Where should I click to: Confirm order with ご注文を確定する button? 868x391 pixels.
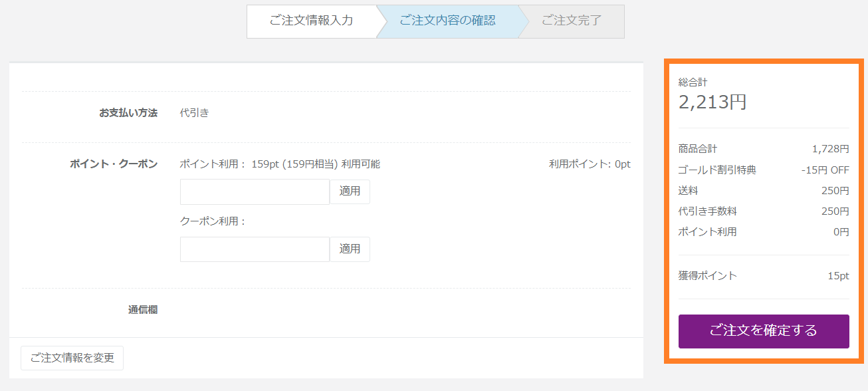coord(764,330)
